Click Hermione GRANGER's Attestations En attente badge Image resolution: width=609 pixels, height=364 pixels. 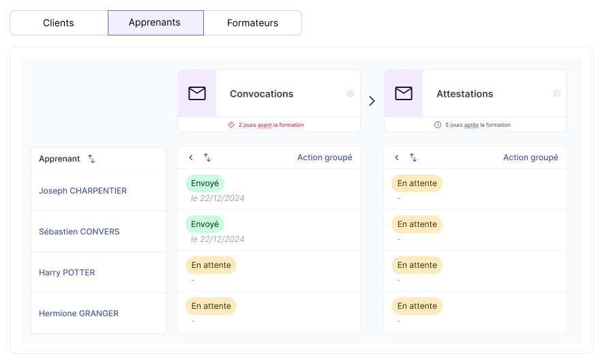[417, 306]
